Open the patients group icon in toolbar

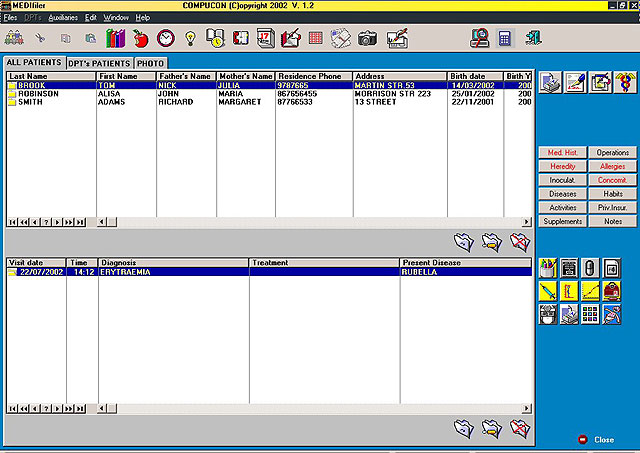coord(14,38)
